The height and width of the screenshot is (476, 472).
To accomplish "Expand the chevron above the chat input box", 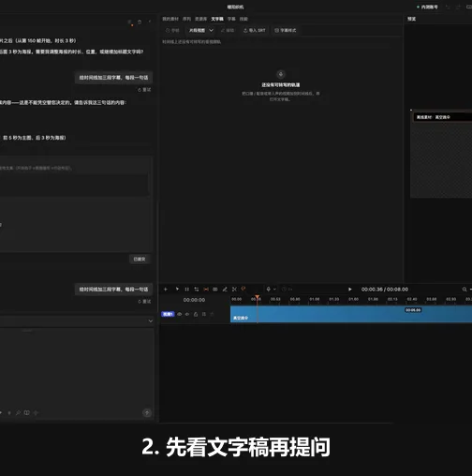I will coord(151,321).
